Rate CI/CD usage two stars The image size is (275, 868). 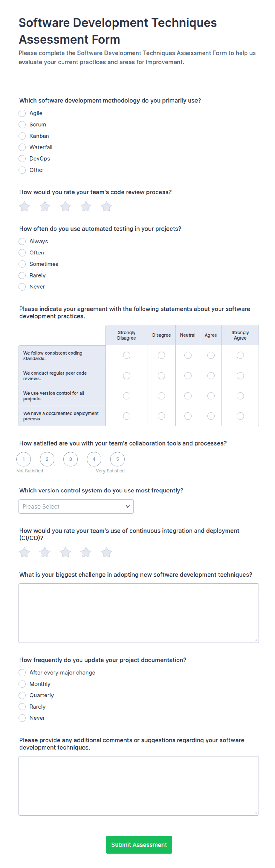coord(45,553)
